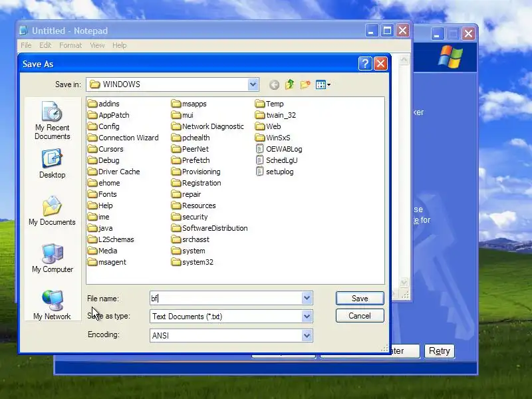Select My Computer in places bar
This screenshot has height=399, width=532.
point(53,258)
